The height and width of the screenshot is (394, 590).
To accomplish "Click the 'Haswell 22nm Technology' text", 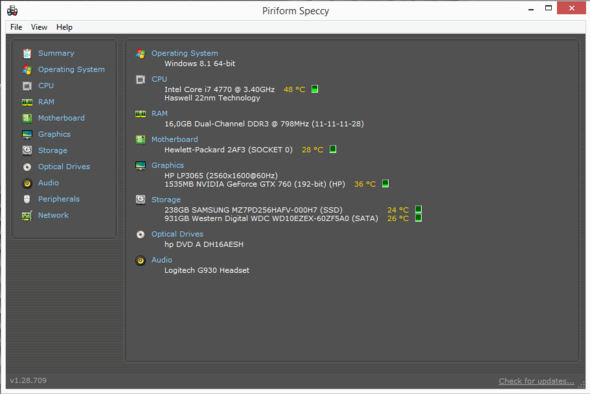I will pos(212,98).
